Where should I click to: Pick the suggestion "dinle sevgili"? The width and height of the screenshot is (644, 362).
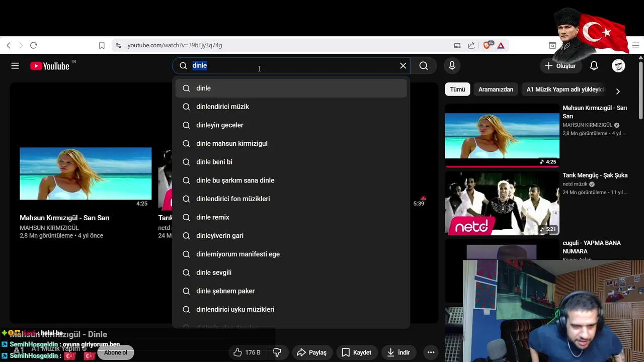point(291,273)
